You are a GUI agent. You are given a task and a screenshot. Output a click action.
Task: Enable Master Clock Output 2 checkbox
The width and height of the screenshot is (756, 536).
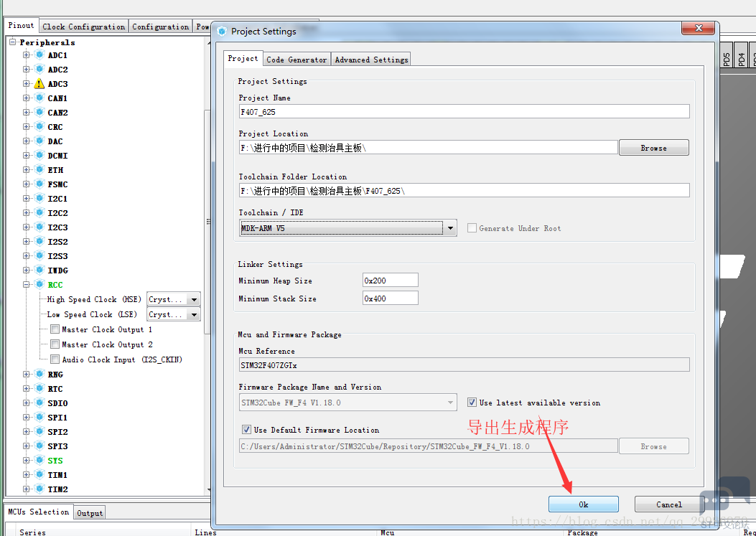[55, 344]
